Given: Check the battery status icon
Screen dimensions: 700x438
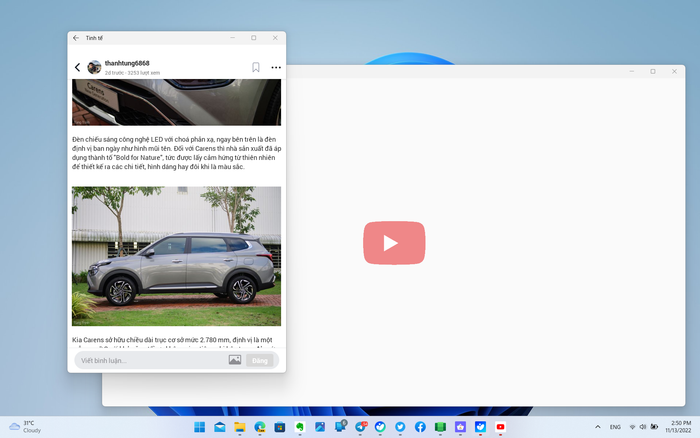Looking at the screenshot, I should coord(654,427).
